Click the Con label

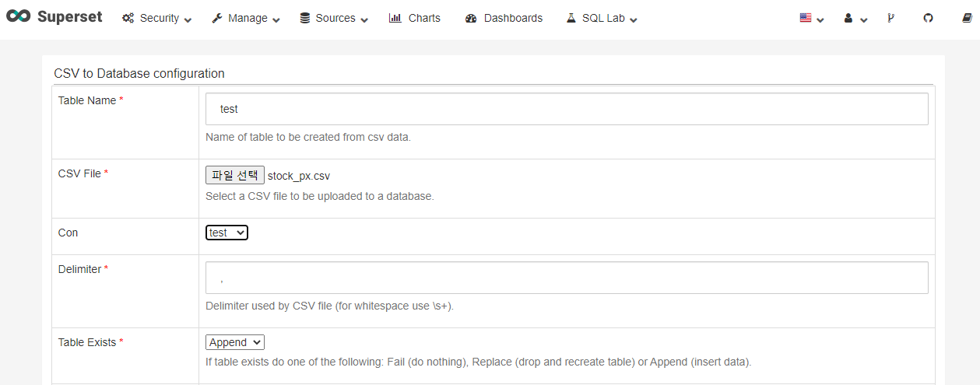(x=68, y=233)
